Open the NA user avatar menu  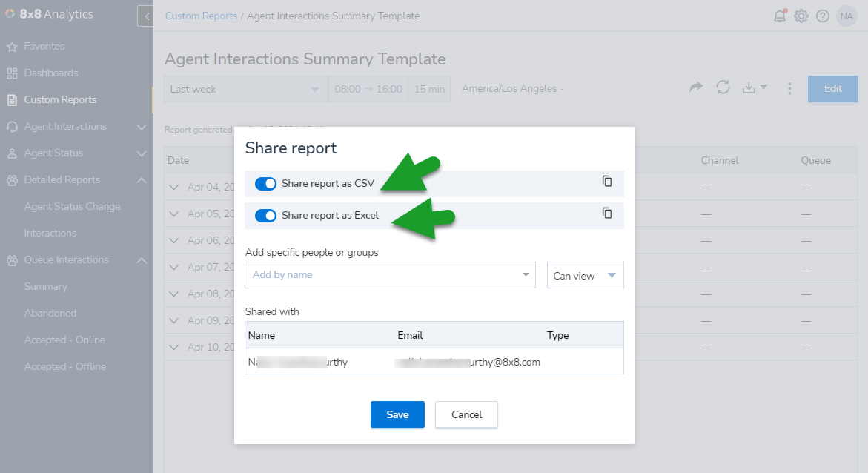(x=847, y=16)
